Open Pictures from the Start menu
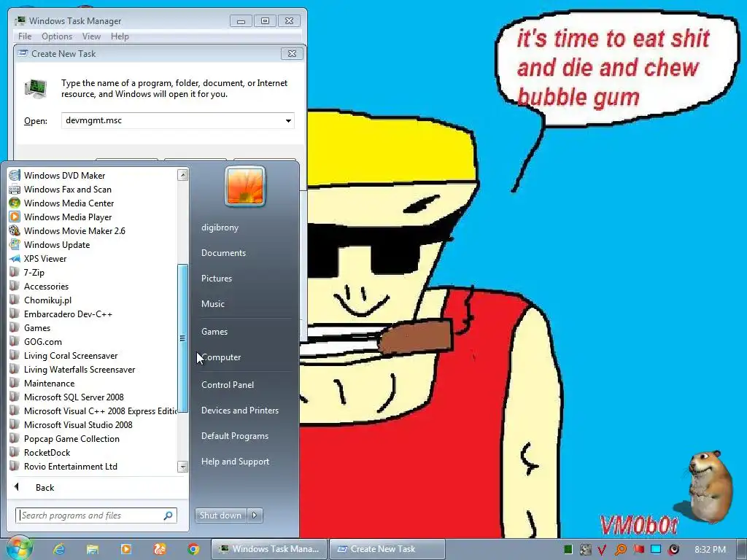747x560 pixels. [x=216, y=278]
